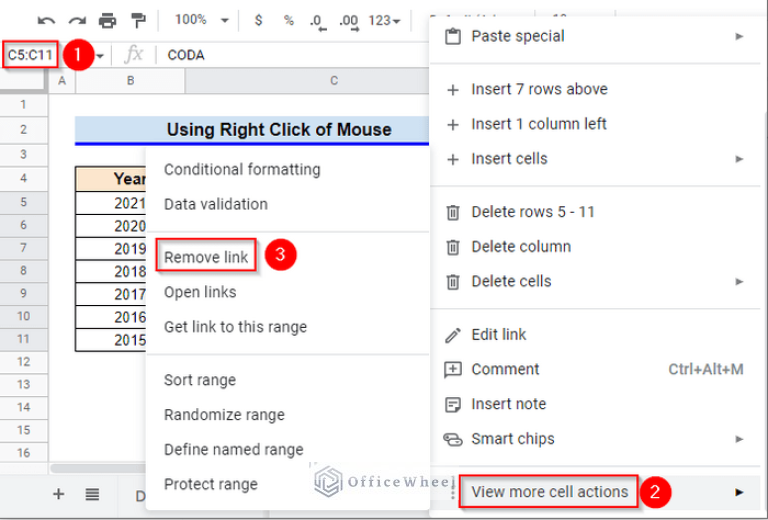The width and height of the screenshot is (768, 520).
Task: Expand the name box dropdown arrow
Action: [101, 55]
